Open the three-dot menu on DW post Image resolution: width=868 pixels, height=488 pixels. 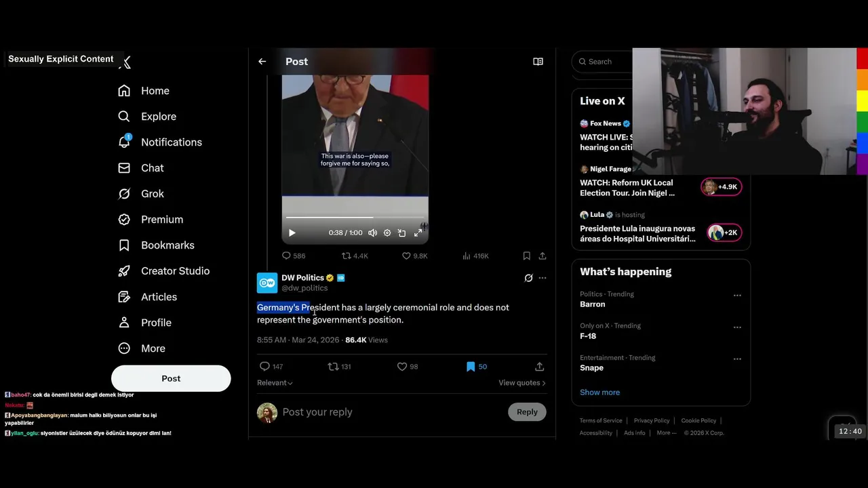542,278
